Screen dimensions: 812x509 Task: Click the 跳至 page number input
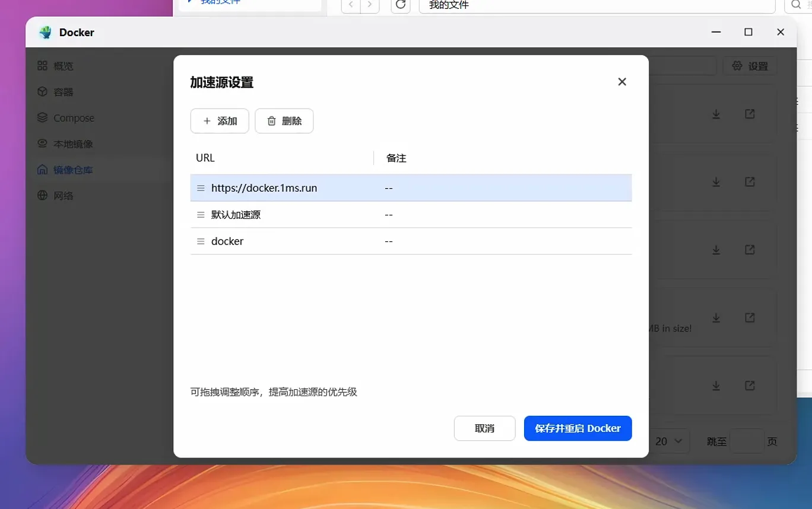click(747, 441)
